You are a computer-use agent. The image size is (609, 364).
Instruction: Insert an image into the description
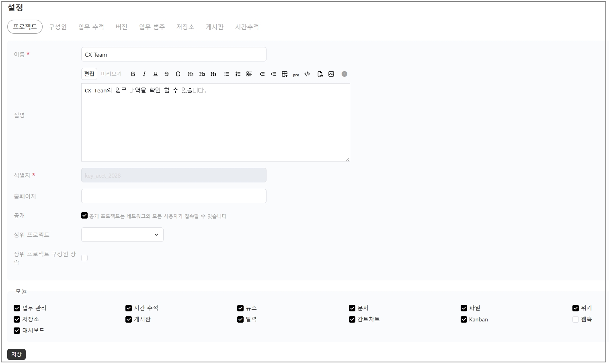(x=331, y=74)
